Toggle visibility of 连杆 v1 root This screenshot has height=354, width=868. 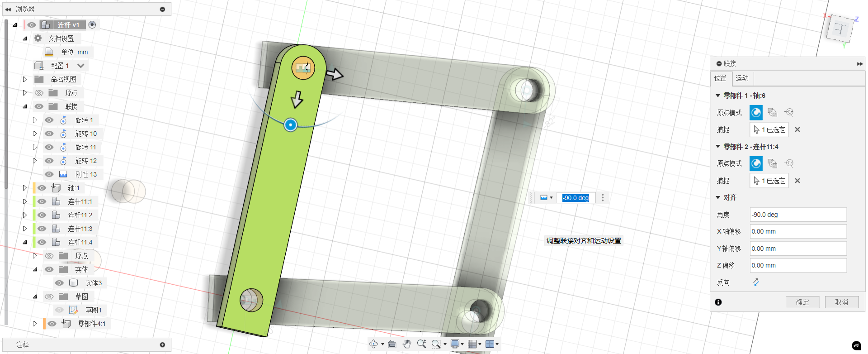coord(31,25)
